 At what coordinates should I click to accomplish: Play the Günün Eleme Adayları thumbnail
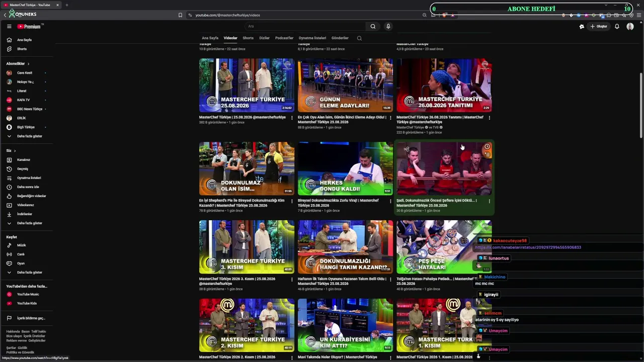click(345, 85)
